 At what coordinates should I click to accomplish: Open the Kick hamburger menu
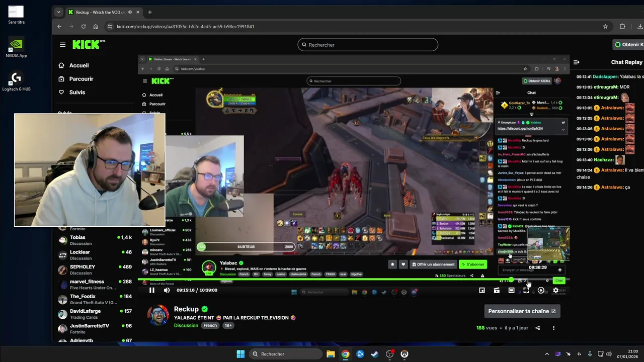62,45
